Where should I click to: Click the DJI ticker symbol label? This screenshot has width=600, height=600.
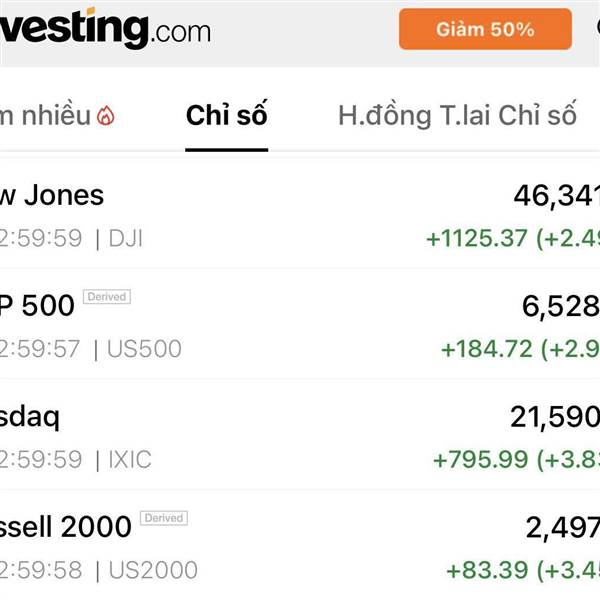coord(126,239)
